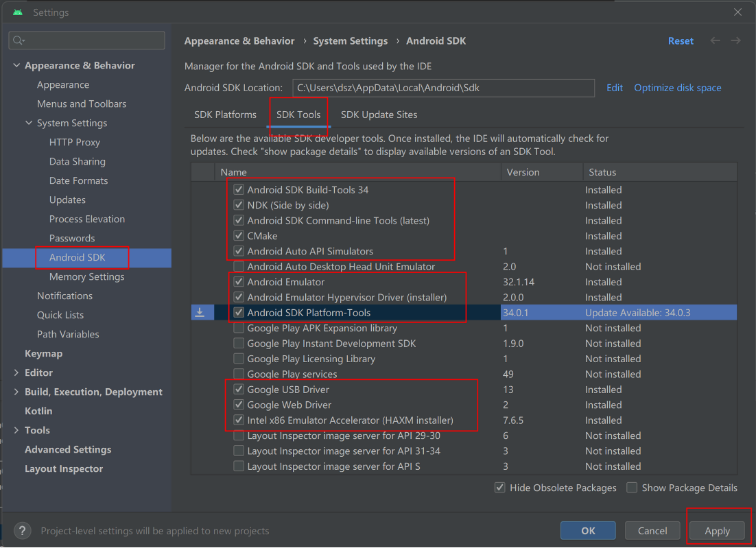Open Notifications settings
The width and height of the screenshot is (756, 548).
(64, 296)
